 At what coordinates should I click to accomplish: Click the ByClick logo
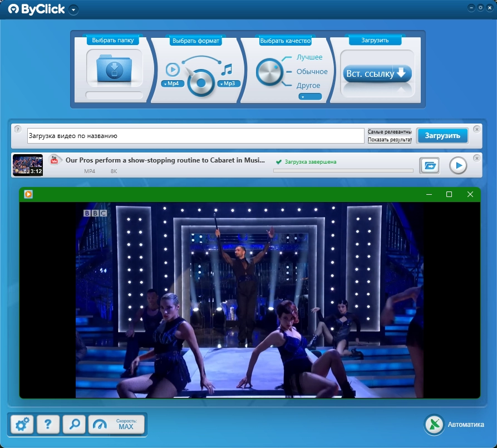click(x=36, y=9)
